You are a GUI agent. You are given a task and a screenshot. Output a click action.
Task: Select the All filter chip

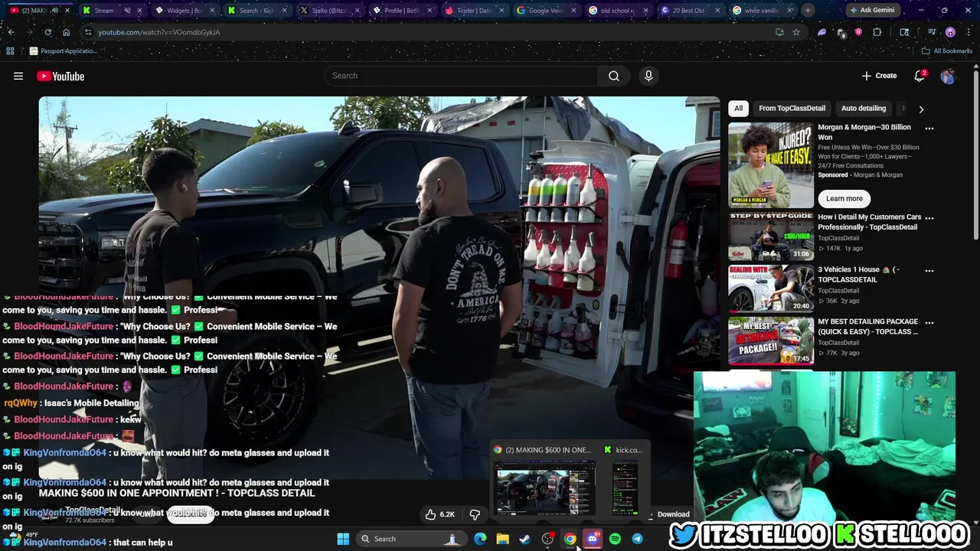tap(738, 109)
